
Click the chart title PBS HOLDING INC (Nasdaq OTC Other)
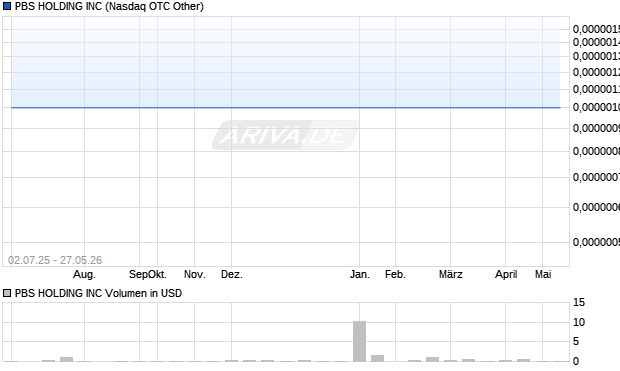(109, 6)
